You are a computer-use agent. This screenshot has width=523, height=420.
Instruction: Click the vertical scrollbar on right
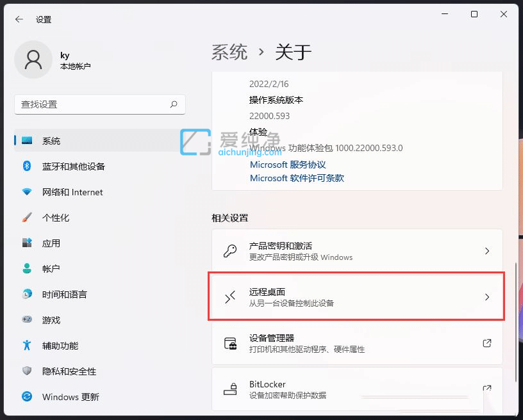pos(516,321)
